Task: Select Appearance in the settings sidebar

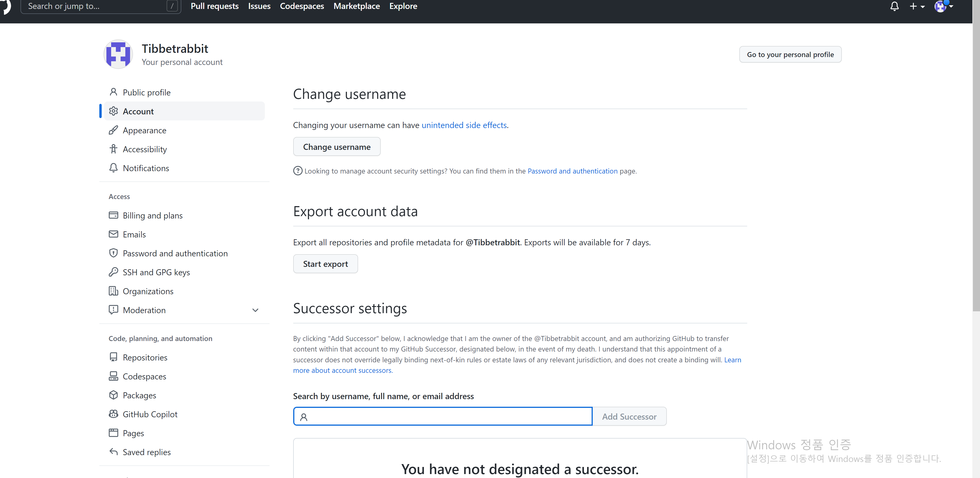Action: coord(184,130)
